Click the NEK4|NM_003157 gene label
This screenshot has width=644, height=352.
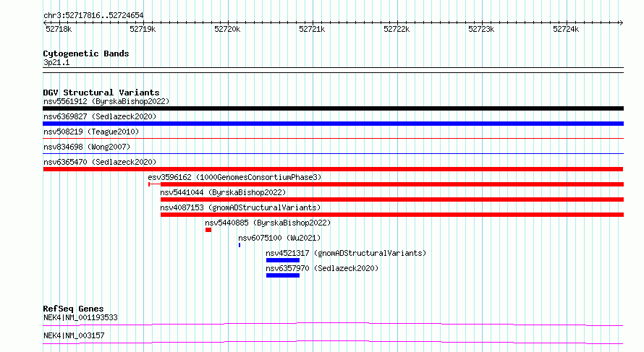click(x=74, y=335)
